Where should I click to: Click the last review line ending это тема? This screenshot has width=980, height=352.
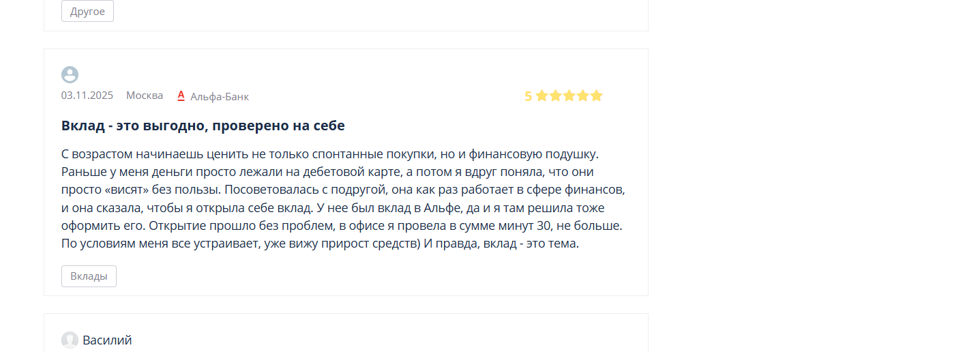(320, 244)
